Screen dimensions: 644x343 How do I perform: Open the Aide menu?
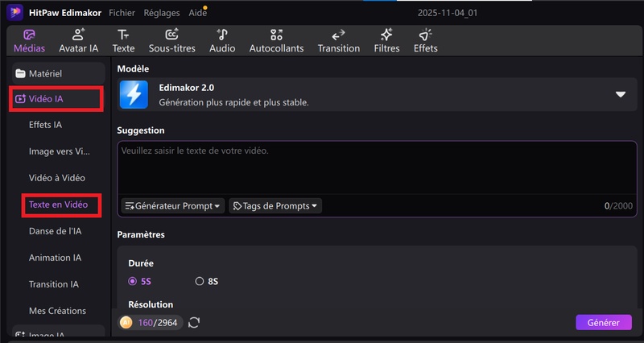point(197,13)
